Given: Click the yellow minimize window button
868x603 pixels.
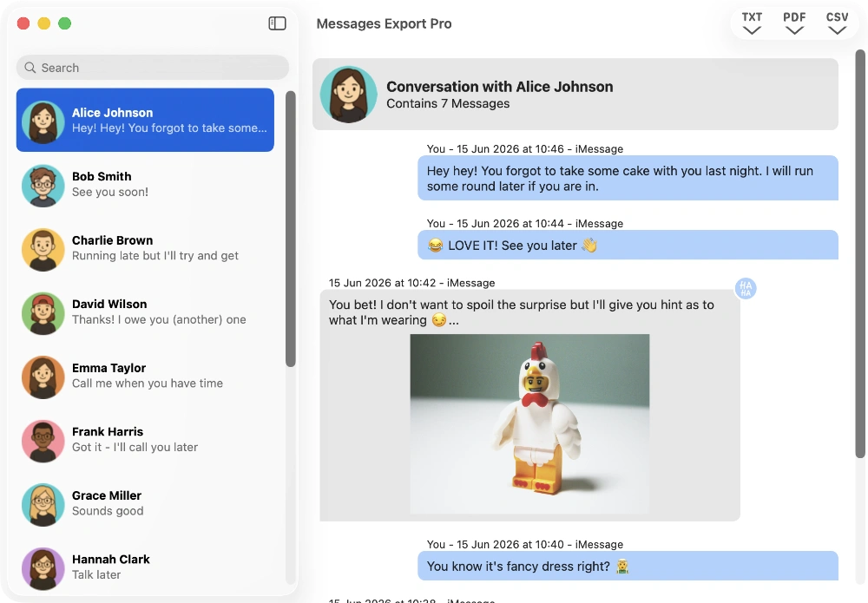Looking at the screenshot, I should coord(43,23).
